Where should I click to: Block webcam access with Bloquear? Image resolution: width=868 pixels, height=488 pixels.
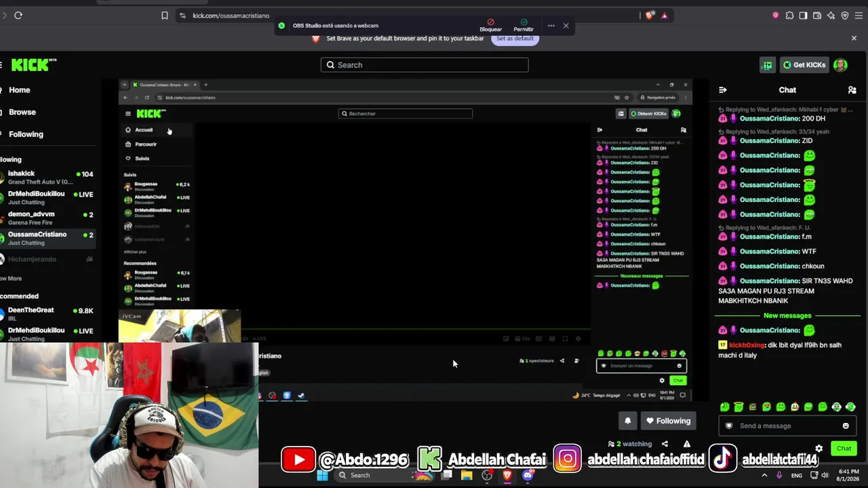point(491,26)
